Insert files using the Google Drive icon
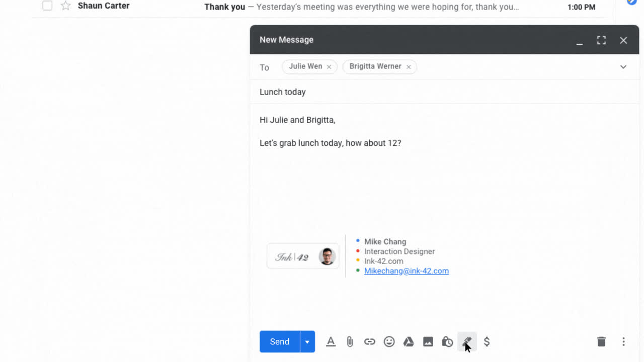 pyautogui.click(x=409, y=342)
